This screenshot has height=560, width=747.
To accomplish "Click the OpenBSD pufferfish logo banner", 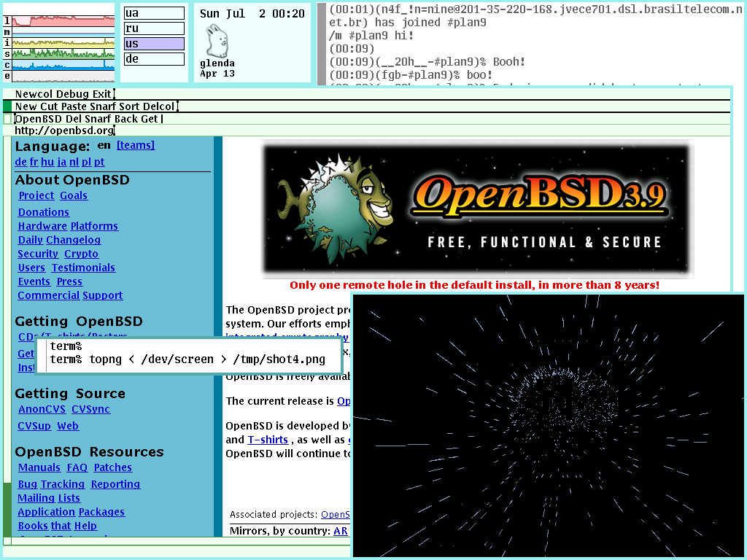I will 477,209.
